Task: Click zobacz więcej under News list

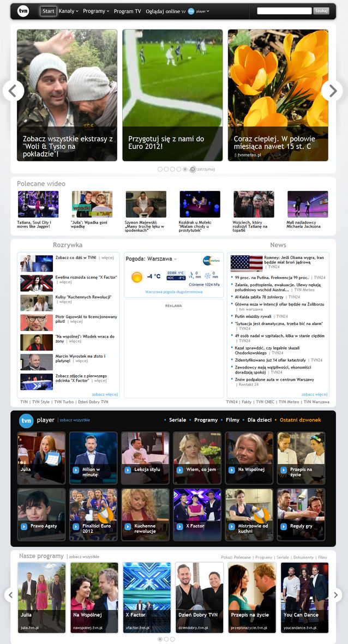Action: point(314,394)
